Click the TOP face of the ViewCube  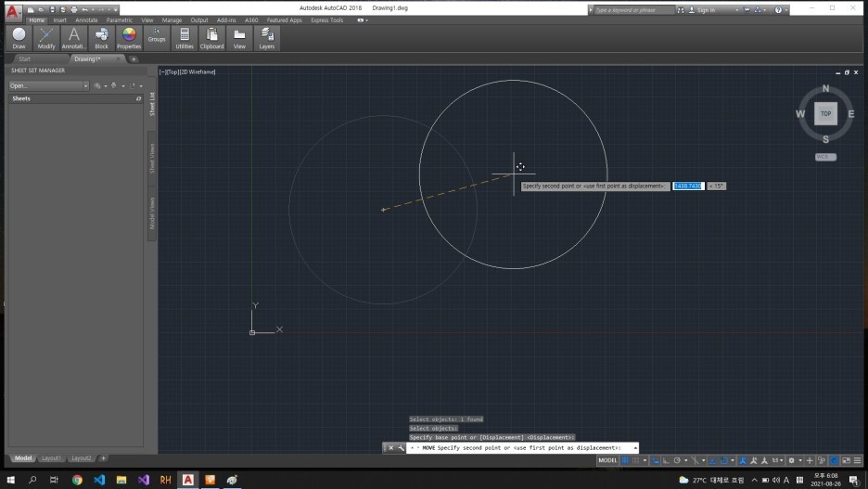(x=825, y=113)
